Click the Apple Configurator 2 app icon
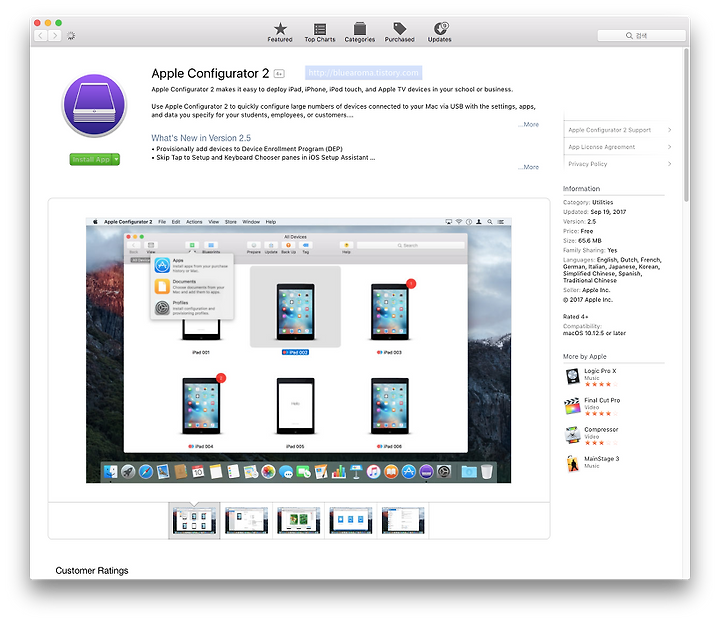The width and height of the screenshot is (720, 622). click(x=94, y=105)
